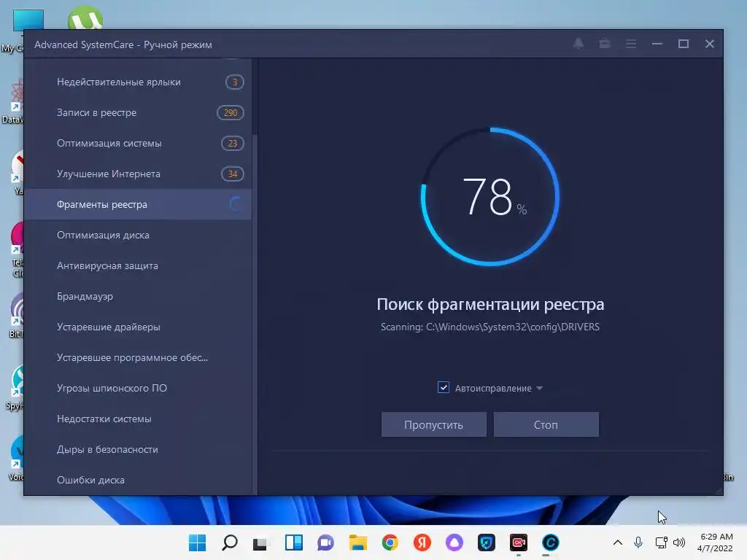Select Недостатки системы item
Screen dimensions: 747x560
[x=138, y=419]
